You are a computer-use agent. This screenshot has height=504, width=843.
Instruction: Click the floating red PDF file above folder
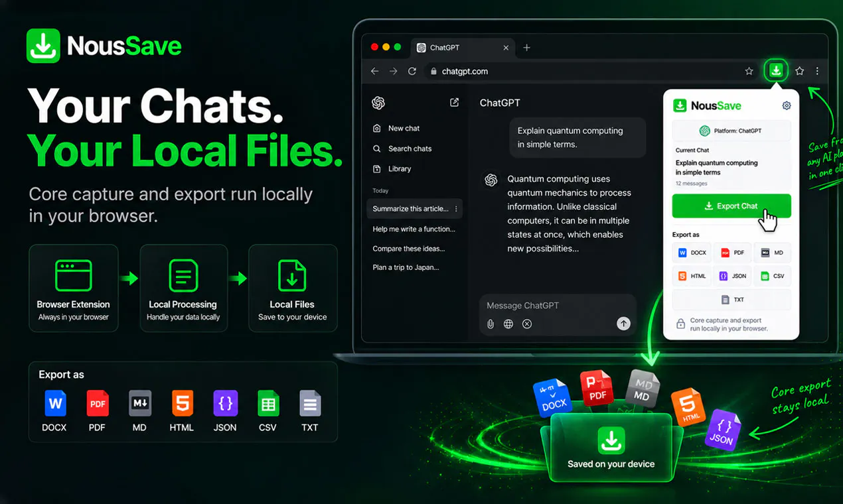click(x=597, y=387)
